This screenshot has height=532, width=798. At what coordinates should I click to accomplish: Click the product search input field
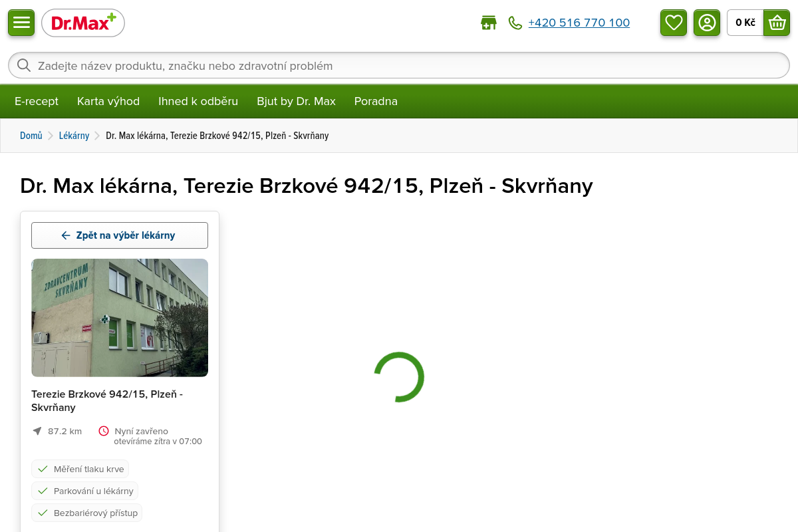(x=399, y=65)
